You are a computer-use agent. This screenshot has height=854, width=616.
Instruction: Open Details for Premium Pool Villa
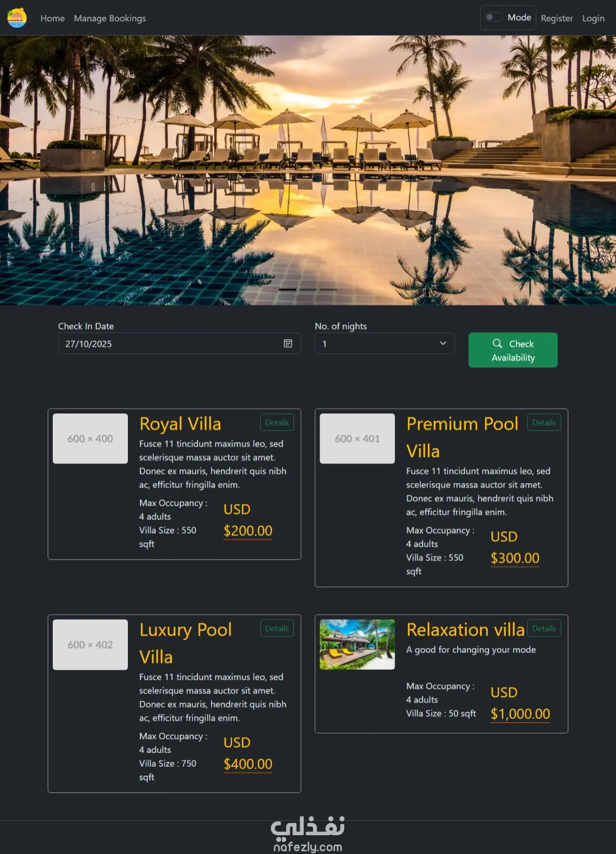tap(543, 422)
